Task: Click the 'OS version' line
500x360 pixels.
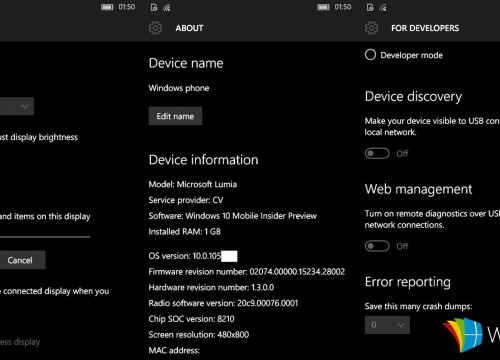Action: click(193, 256)
